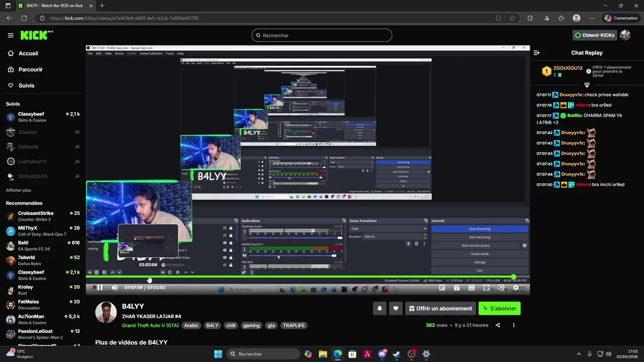
Task: Click the progress bar playhead handle
Action: [513, 277]
